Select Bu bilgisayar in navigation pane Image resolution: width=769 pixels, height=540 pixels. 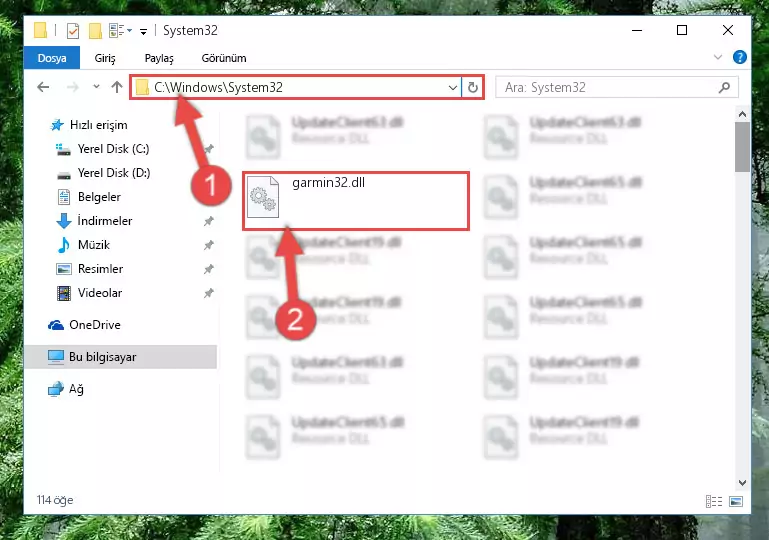[x=120, y=357]
